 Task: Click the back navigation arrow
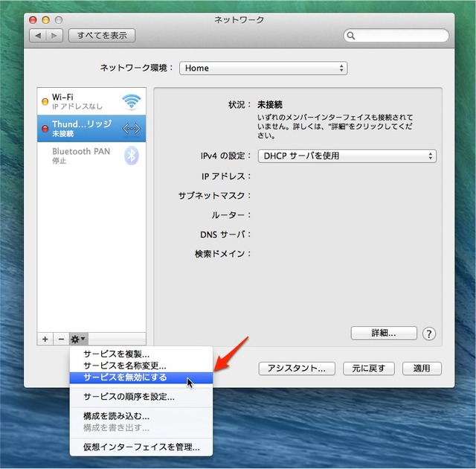[x=38, y=36]
